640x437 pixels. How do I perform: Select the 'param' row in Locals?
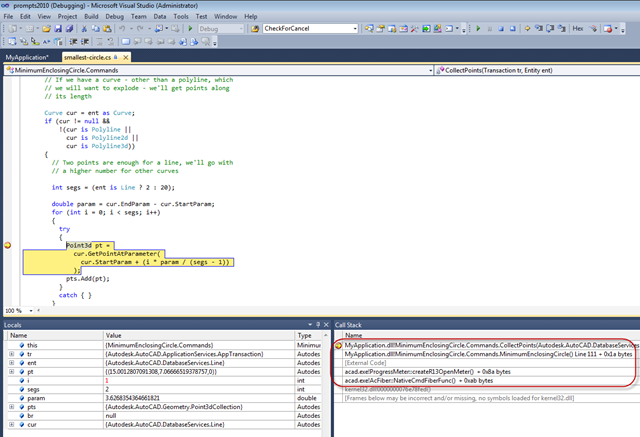(35, 399)
